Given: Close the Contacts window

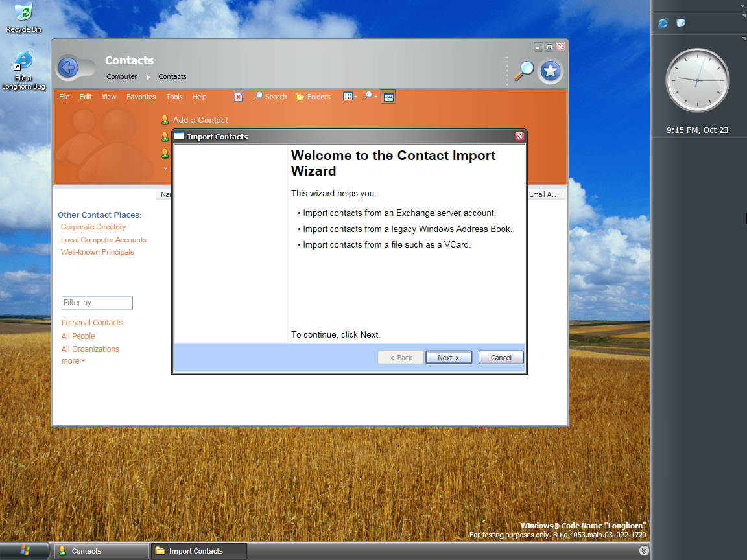Looking at the screenshot, I should click(561, 47).
